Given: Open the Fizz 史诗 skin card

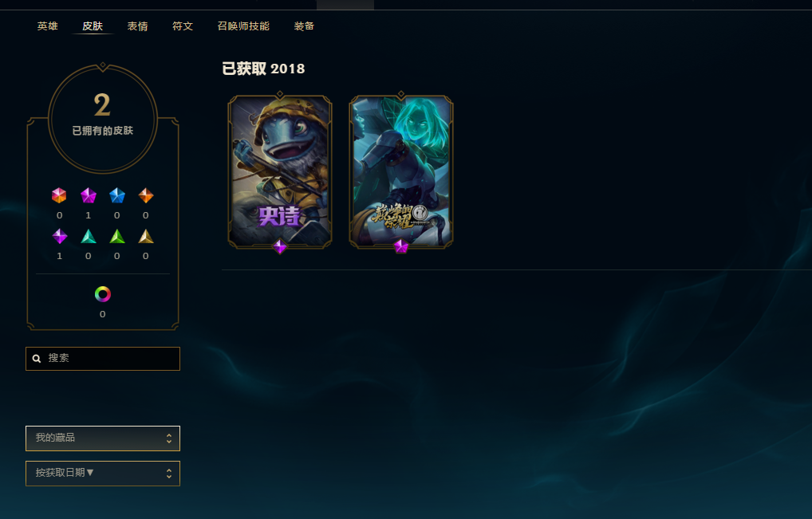Looking at the screenshot, I should [280, 171].
